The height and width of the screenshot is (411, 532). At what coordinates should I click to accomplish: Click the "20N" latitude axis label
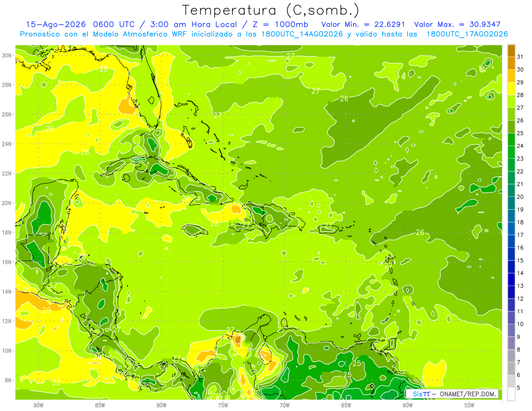click(x=8, y=203)
